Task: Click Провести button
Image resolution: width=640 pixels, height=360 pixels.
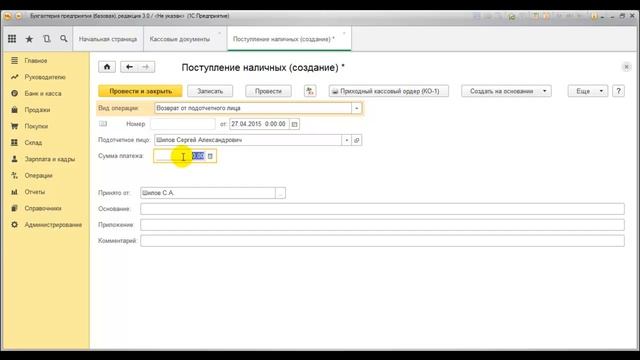Action: [x=268, y=91]
